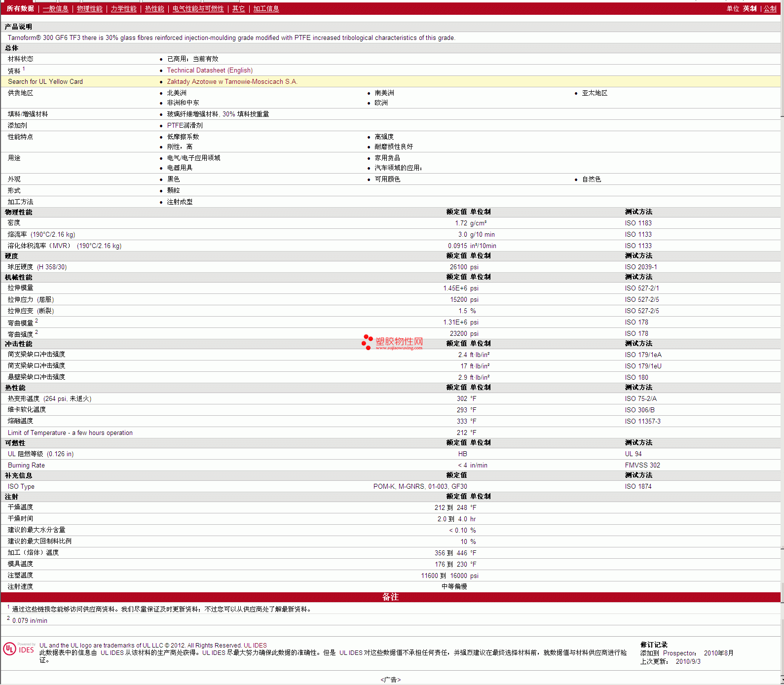Open the 物理性能 section tab
Image resolution: width=784 pixels, height=685 pixels.
(89, 9)
